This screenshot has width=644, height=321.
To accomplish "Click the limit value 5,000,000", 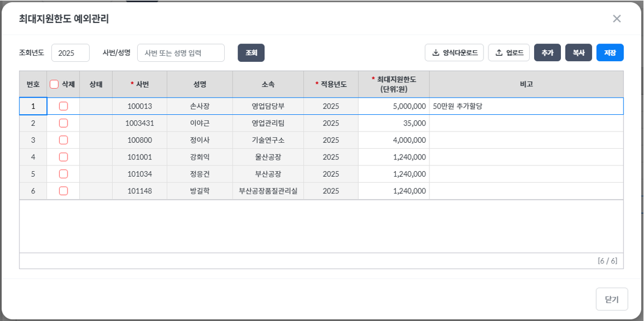I will point(394,106).
